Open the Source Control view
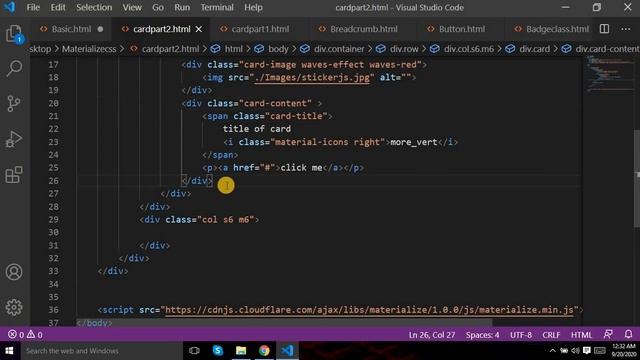The image size is (640, 360). [x=14, y=103]
